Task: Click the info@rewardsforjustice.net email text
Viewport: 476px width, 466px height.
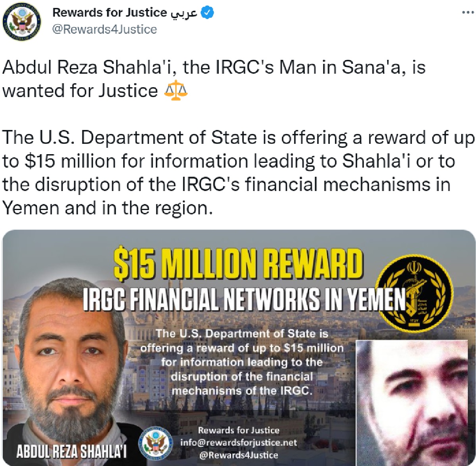Action: click(238, 443)
